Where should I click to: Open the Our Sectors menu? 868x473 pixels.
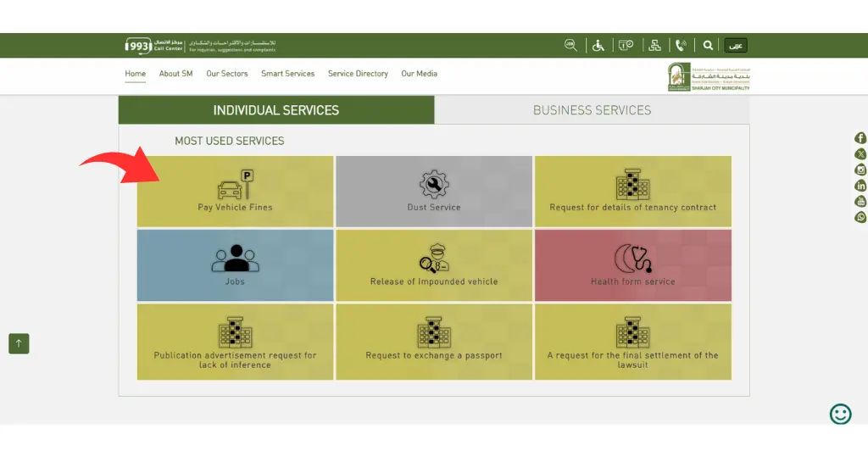227,74
